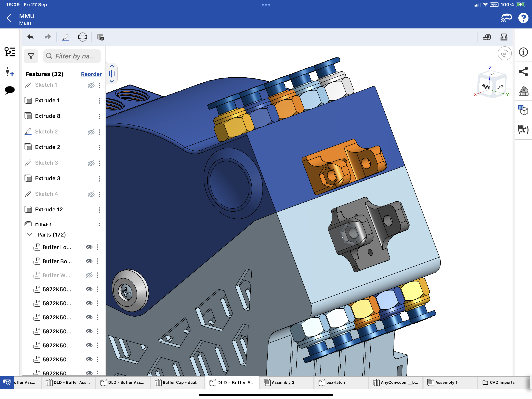Undo the last action

31,37
